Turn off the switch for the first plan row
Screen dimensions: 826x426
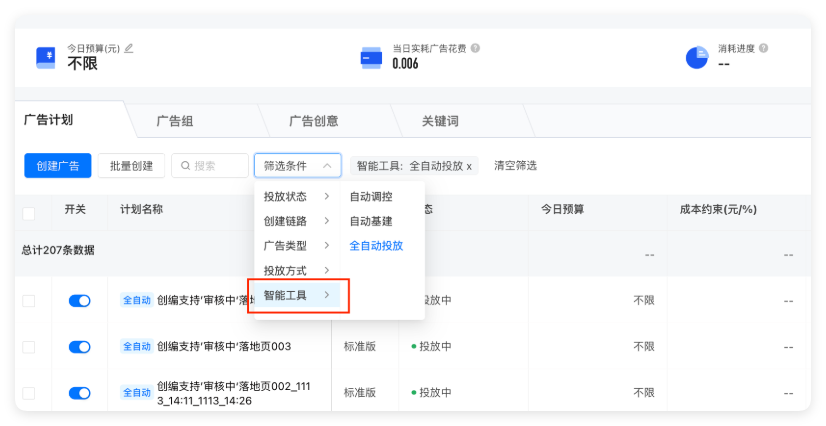(80, 301)
